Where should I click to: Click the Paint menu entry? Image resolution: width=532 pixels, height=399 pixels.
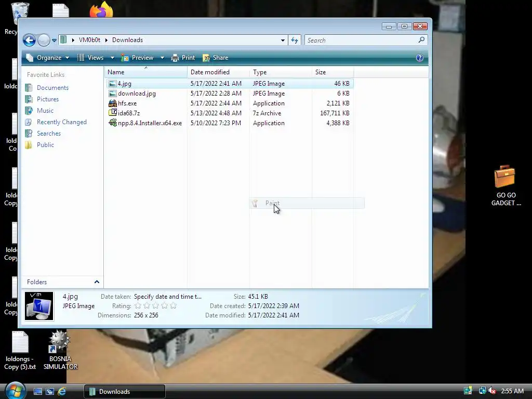[307, 203]
